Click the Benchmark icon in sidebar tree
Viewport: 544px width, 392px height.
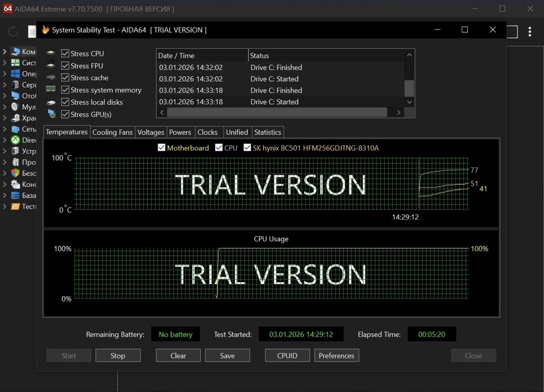[x=15, y=207]
